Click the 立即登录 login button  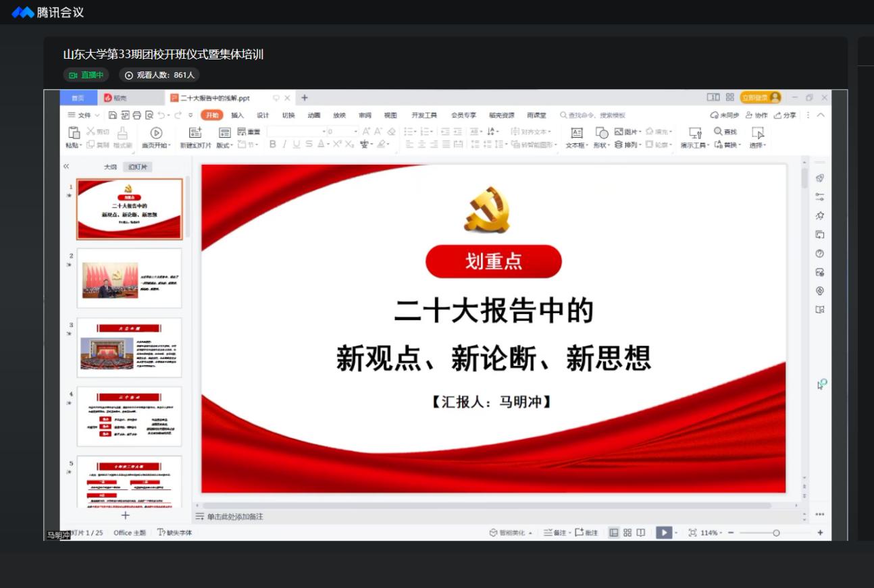point(761,98)
